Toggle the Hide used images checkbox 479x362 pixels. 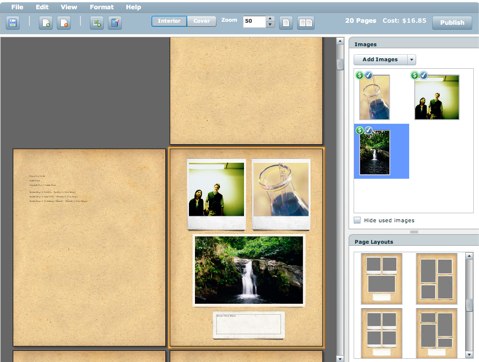pyautogui.click(x=357, y=220)
